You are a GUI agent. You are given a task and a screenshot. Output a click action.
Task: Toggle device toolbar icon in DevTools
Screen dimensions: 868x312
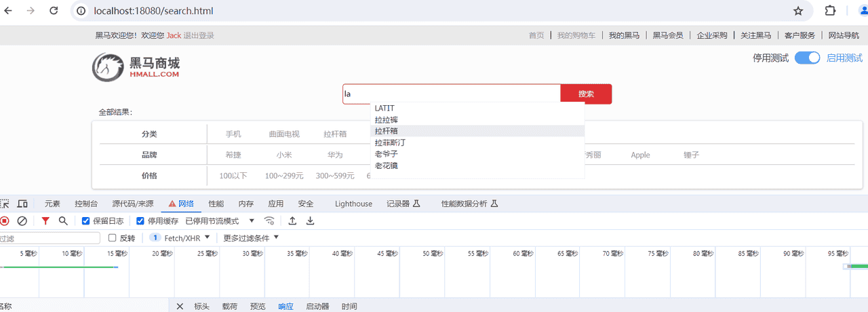[x=22, y=203]
